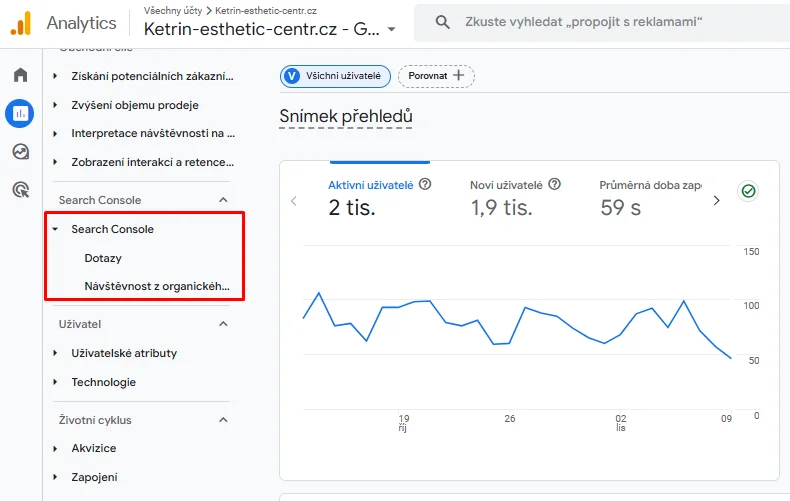This screenshot has width=790, height=501.
Task: Click the Všichni uživatelé segment chip
Action: click(335, 76)
